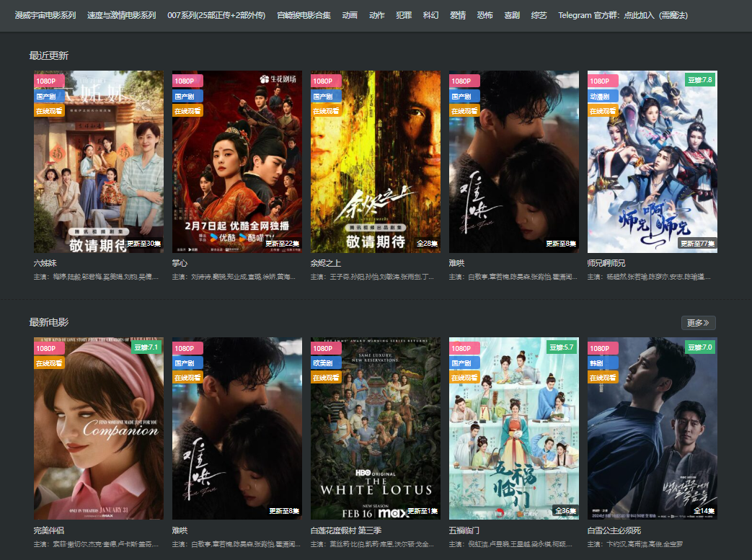
Task: Click the 余烬之上 title link
Action: [326, 263]
